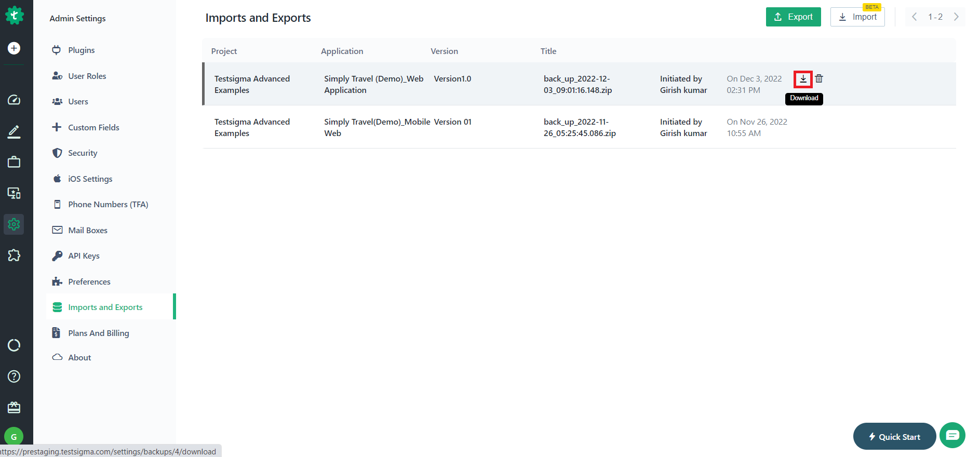Open Users settings page

pos(78,102)
